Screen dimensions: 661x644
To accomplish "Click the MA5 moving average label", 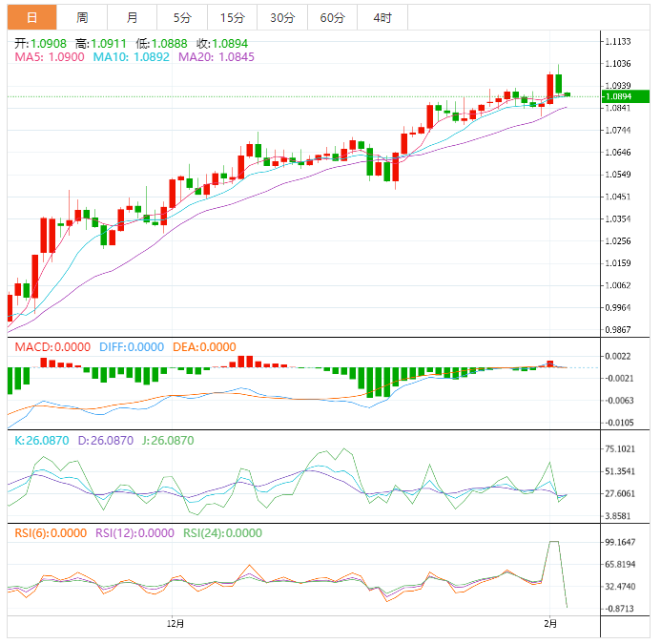I will [x=50, y=57].
